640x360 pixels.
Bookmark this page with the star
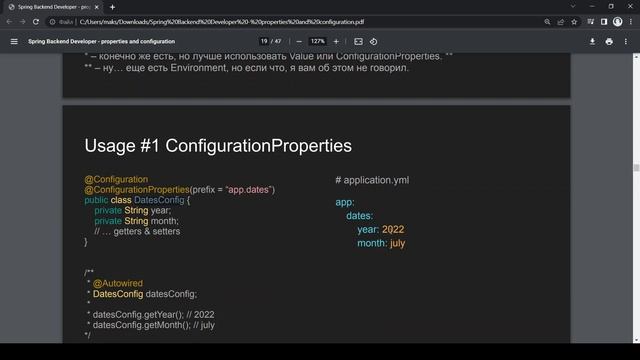pos(574,22)
